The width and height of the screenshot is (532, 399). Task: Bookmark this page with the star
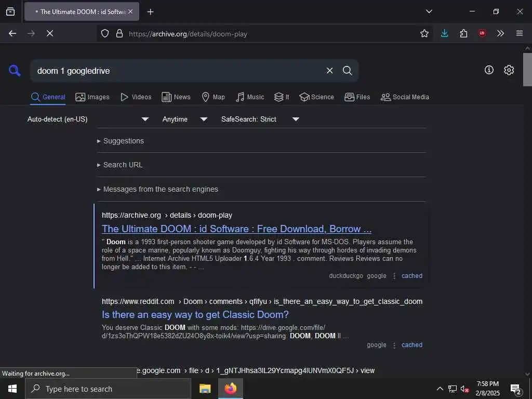click(424, 33)
